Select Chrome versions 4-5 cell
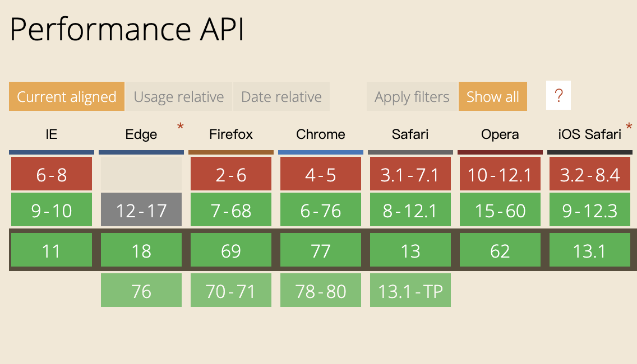 pyautogui.click(x=321, y=174)
